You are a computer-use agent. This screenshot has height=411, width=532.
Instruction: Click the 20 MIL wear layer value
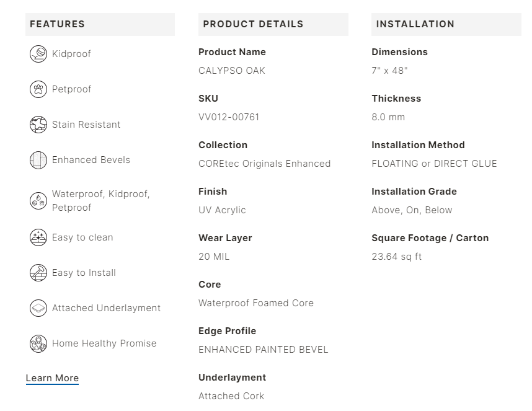(214, 257)
